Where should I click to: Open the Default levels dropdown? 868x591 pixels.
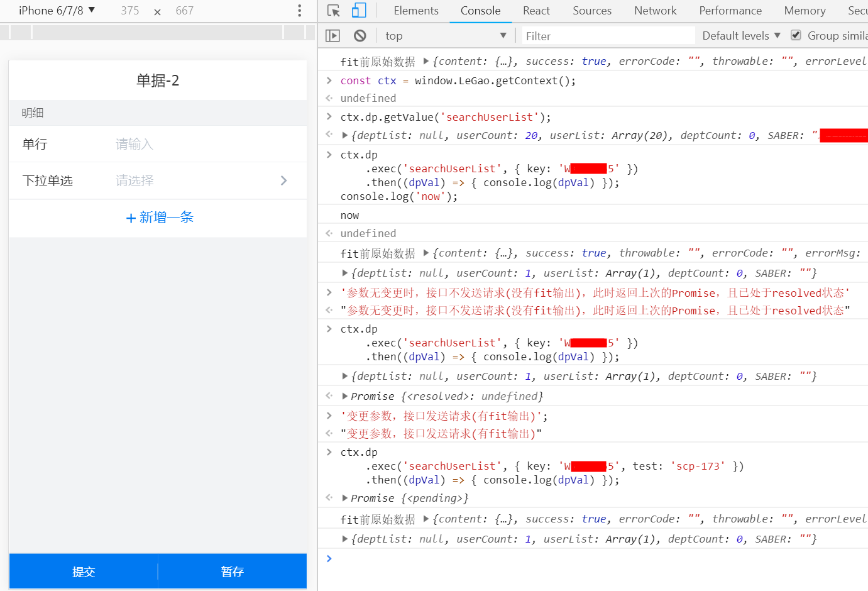click(741, 35)
